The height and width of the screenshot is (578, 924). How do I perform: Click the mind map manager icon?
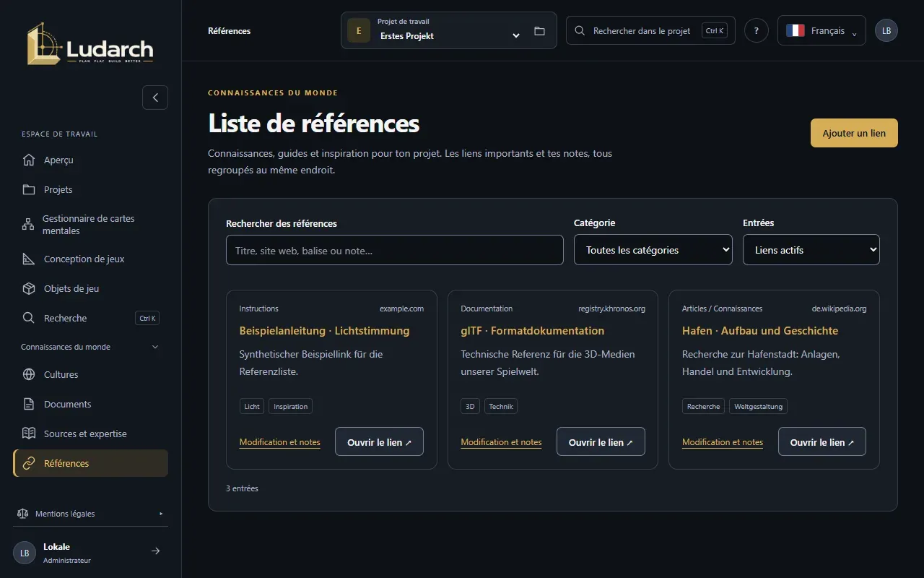28,225
